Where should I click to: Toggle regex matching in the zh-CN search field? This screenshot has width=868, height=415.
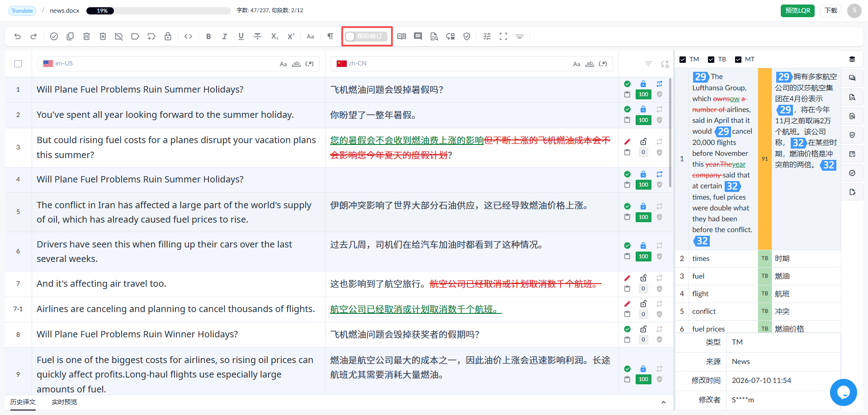tap(603, 64)
